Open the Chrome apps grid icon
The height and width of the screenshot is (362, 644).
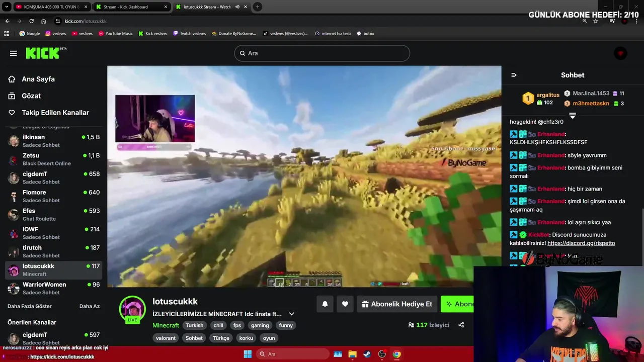7,33
